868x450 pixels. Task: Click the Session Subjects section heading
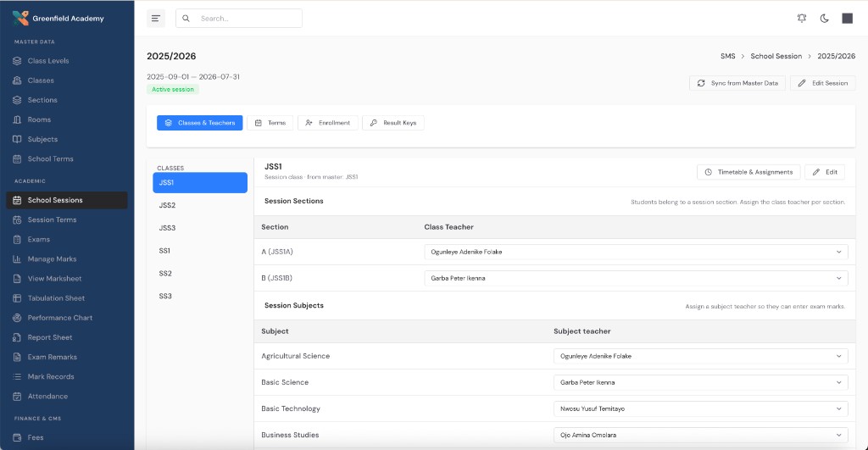tap(294, 306)
